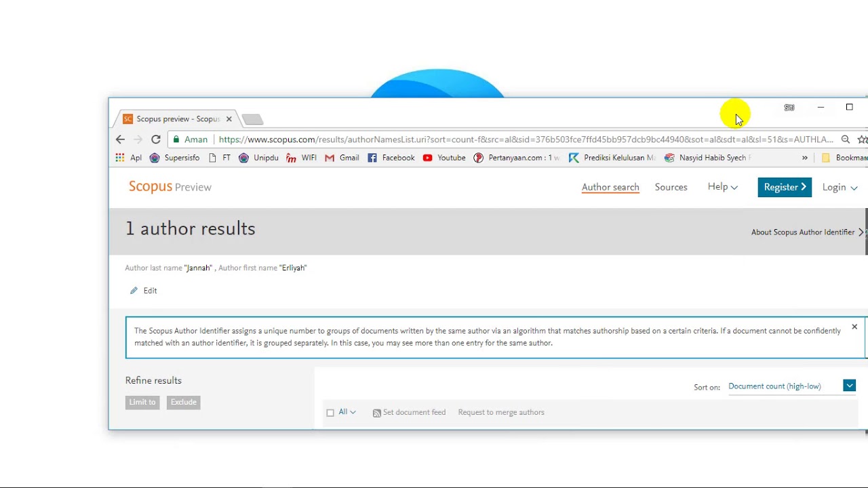Open the Facebook bookmark
Screen dimensions: 868x488
(391, 158)
